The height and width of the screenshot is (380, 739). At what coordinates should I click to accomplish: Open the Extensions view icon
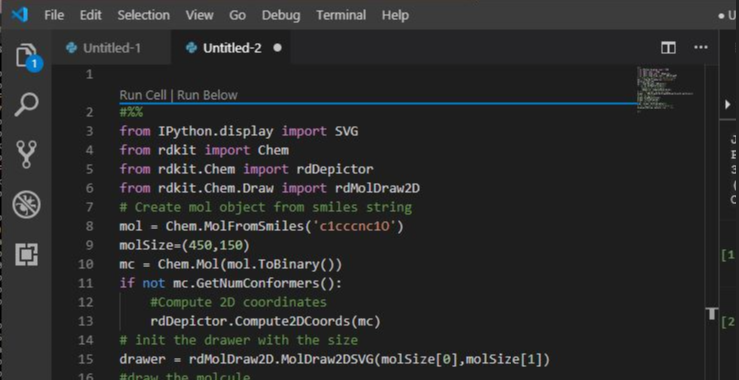[26, 255]
